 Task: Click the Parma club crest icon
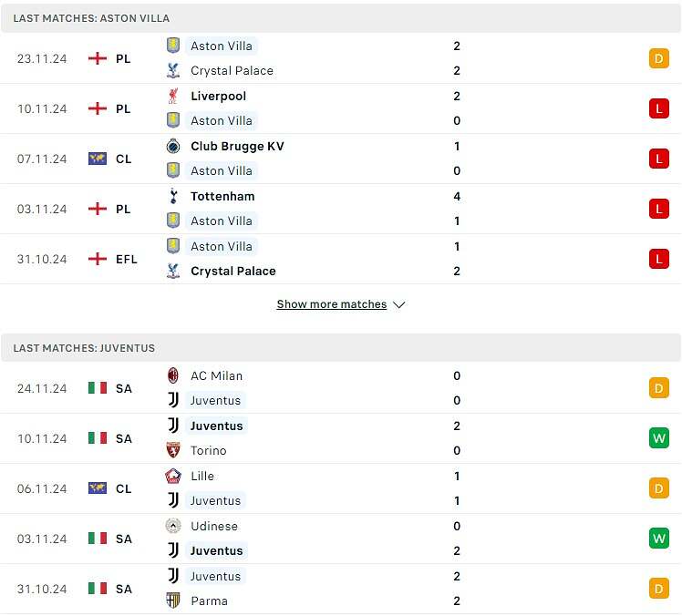click(173, 601)
